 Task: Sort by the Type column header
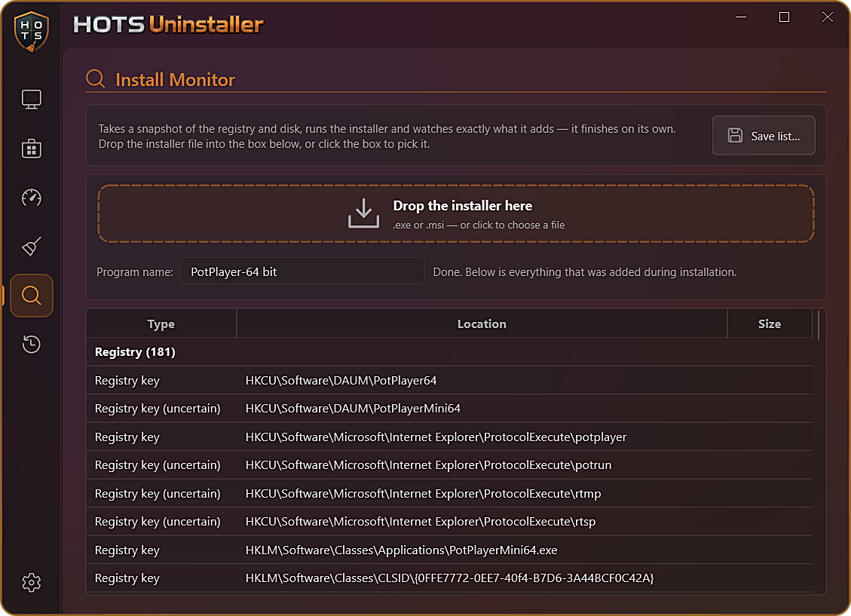tap(161, 323)
